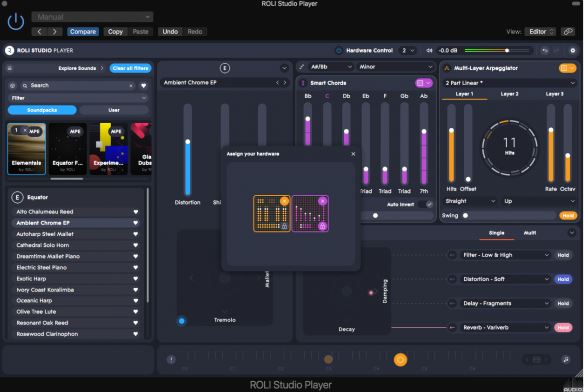Viewport: 584px width, 392px height.
Task: Switch to the Layer 2 tab
Action: [509, 94]
